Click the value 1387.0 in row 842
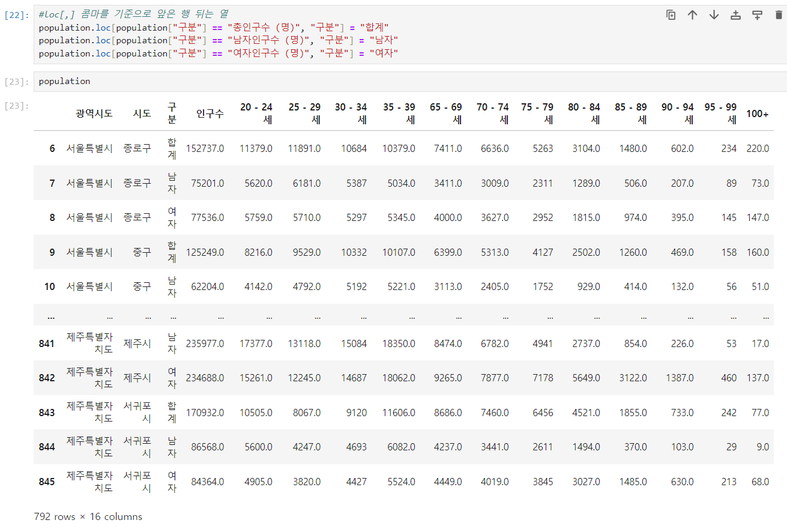787x532 pixels. click(680, 378)
